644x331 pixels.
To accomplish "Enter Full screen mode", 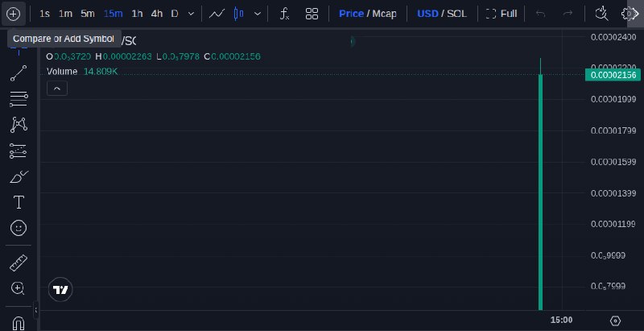I will (x=501, y=14).
